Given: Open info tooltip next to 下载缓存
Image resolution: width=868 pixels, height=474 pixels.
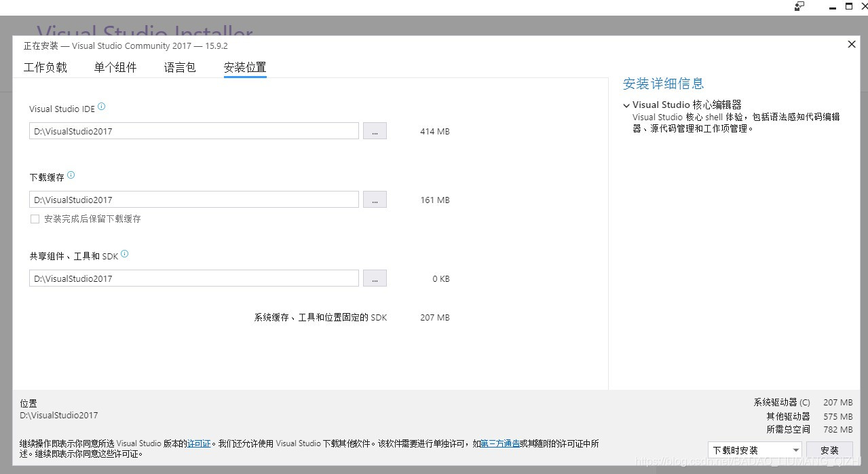Looking at the screenshot, I should click(71, 175).
